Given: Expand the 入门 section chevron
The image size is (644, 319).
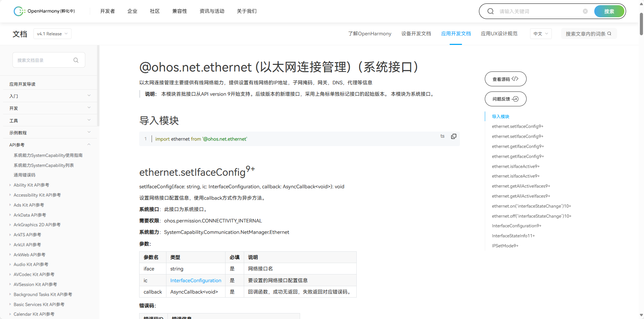Looking at the screenshot, I should (89, 96).
